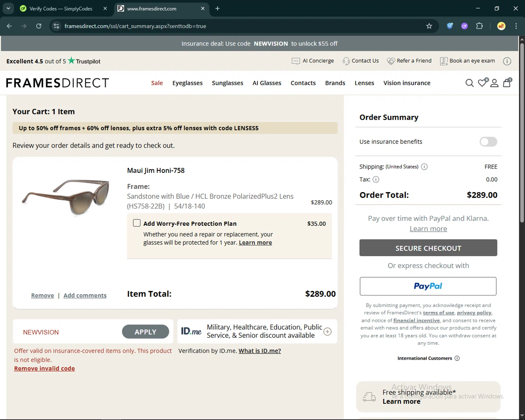This screenshot has width=525, height=420.
Task: Click the Tax info icon
Action: pyautogui.click(x=376, y=180)
